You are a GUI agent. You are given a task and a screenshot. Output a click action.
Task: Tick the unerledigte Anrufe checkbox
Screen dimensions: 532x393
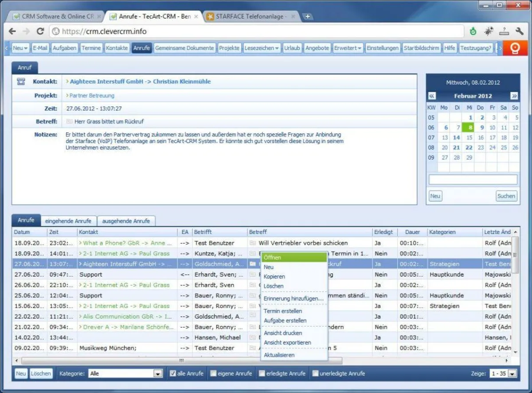[x=315, y=374]
